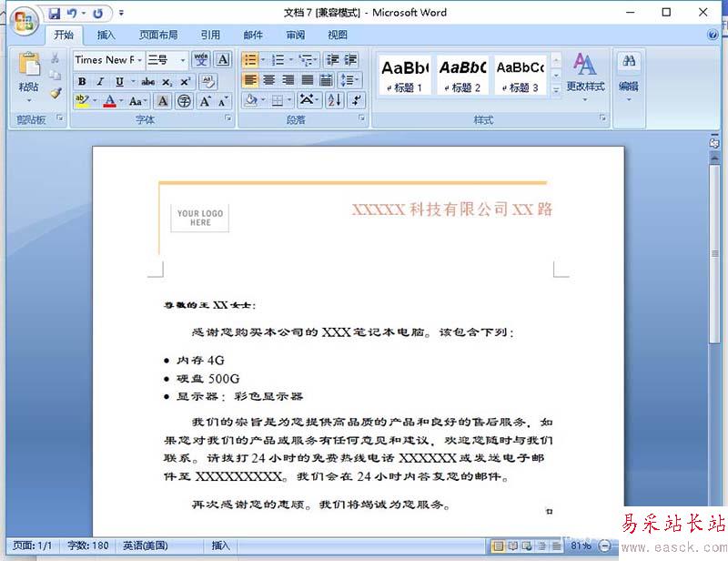Screen dimensions: 728x561
Task: Open the 审阅 tab
Action: pyautogui.click(x=295, y=35)
